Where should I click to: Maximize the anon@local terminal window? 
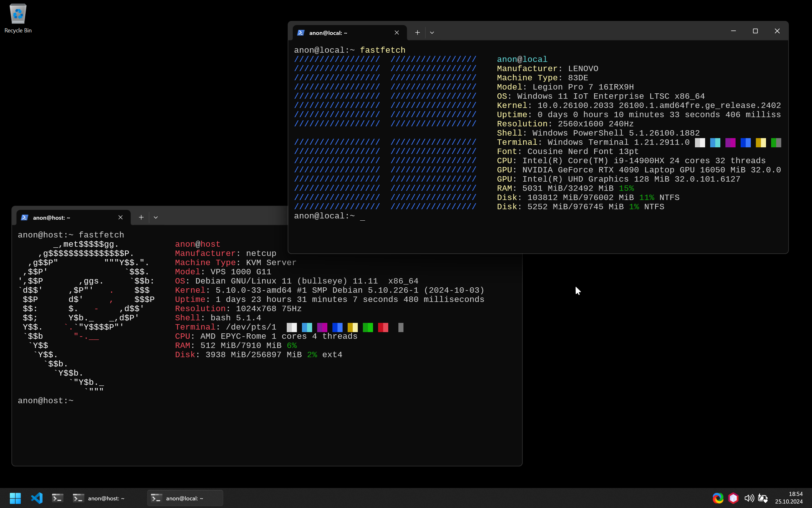pyautogui.click(x=755, y=31)
